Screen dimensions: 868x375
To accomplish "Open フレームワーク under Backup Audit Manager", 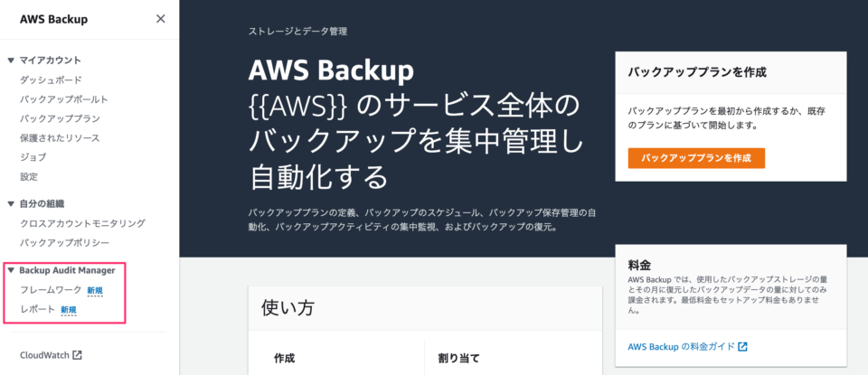I will coord(51,290).
